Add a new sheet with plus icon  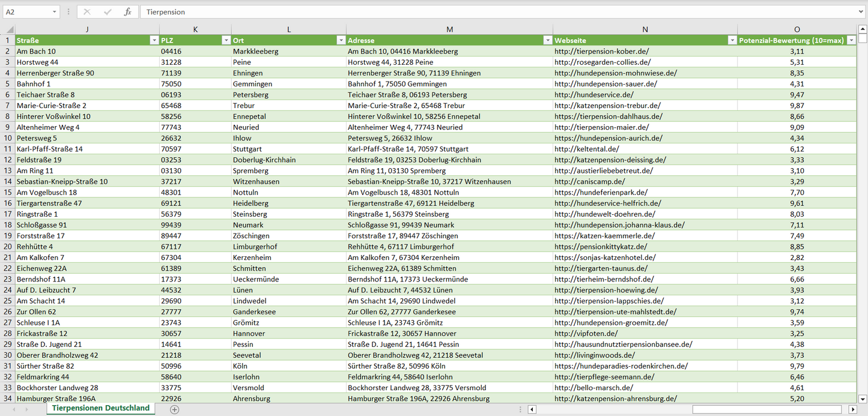174,409
